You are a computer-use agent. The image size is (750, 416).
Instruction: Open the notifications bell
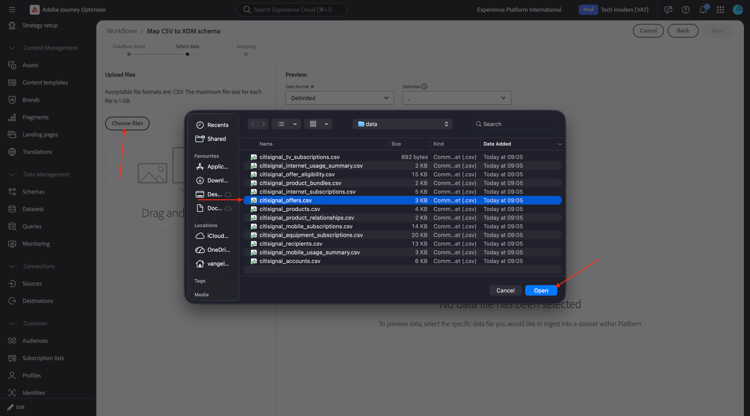pos(703,10)
